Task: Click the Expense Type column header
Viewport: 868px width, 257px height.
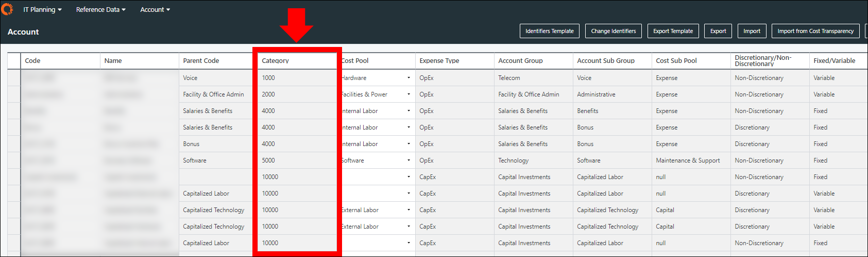Action: (439, 61)
